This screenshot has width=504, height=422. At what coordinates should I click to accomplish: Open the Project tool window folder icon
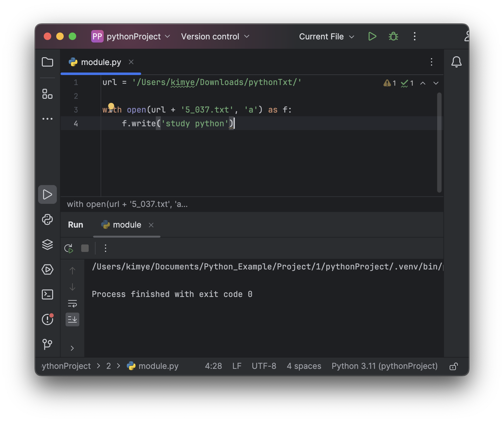47,62
